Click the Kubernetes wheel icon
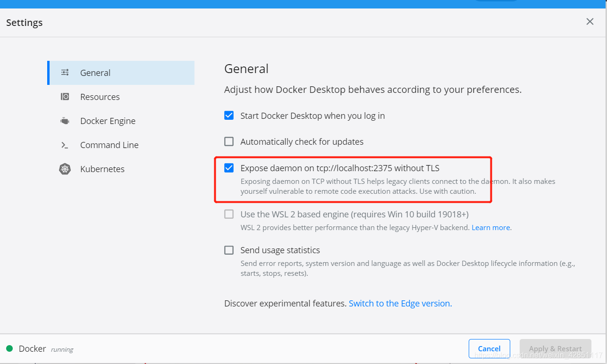This screenshot has height=364, width=607. (65, 169)
